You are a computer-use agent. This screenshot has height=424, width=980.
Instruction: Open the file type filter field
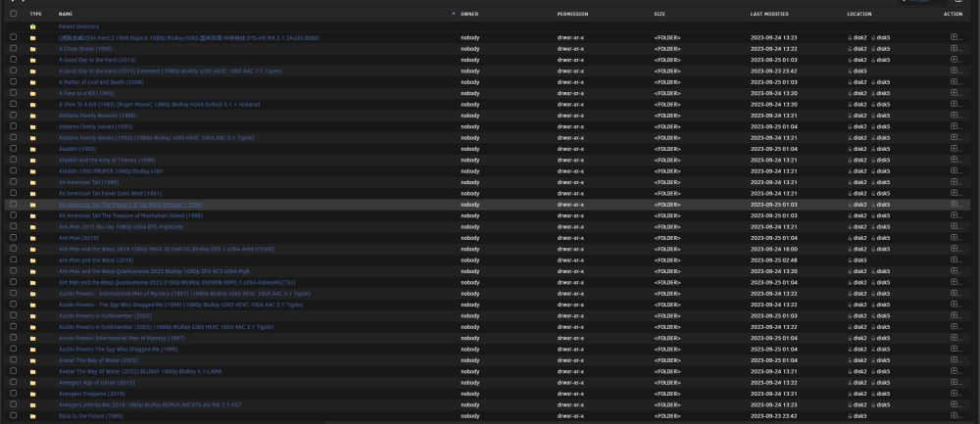922,1
